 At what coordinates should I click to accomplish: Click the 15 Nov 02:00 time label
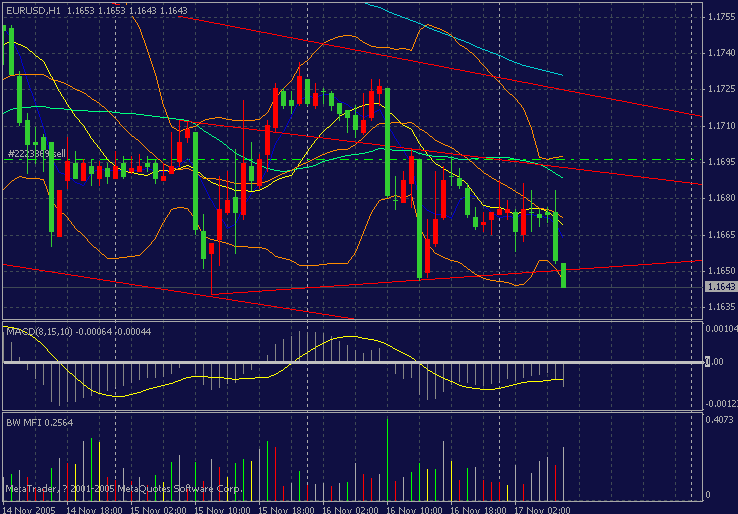pyautogui.click(x=158, y=510)
